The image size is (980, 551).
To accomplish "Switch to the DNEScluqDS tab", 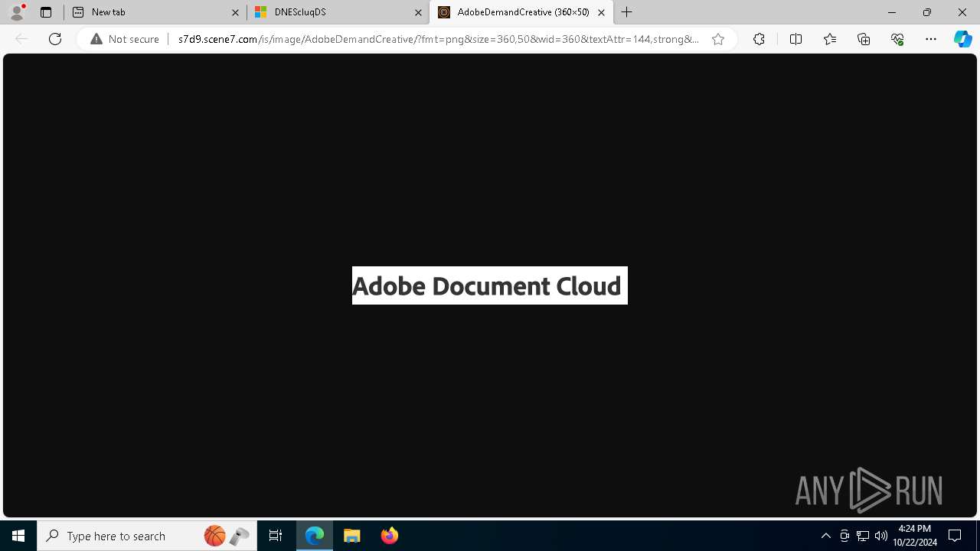I will click(338, 12).
